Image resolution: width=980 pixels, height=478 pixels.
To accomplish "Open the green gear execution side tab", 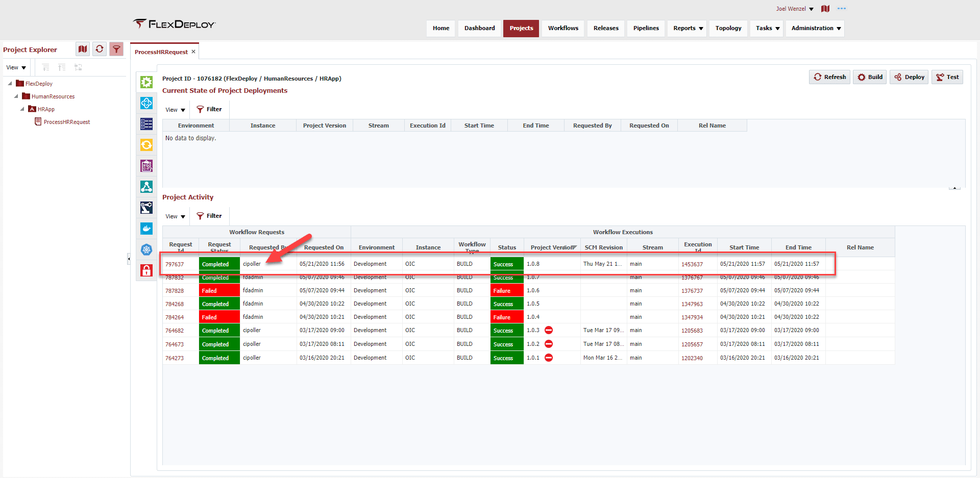I will tap(146, 82).
